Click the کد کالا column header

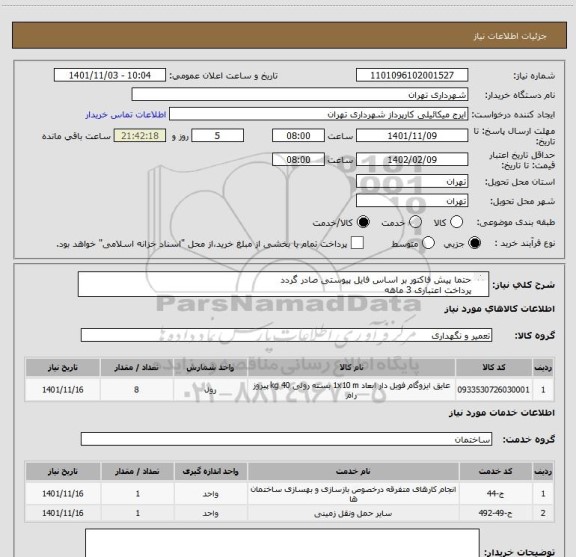pos(493,367)
